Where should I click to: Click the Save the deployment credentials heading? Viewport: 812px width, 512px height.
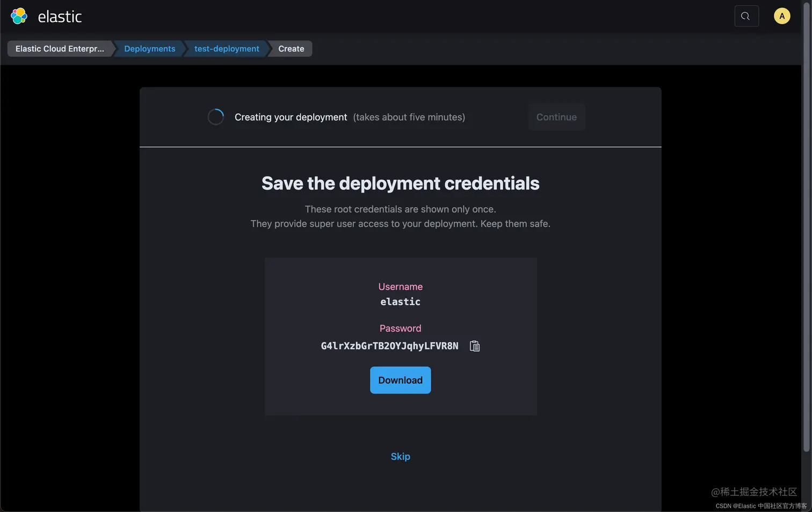click(x=400, y=184)
